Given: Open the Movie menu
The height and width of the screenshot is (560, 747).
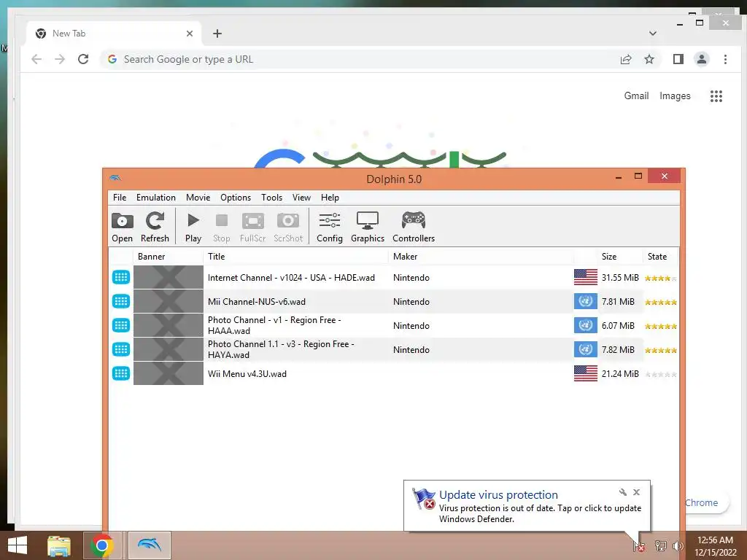Looking at the screenshot, I should 198,198.
